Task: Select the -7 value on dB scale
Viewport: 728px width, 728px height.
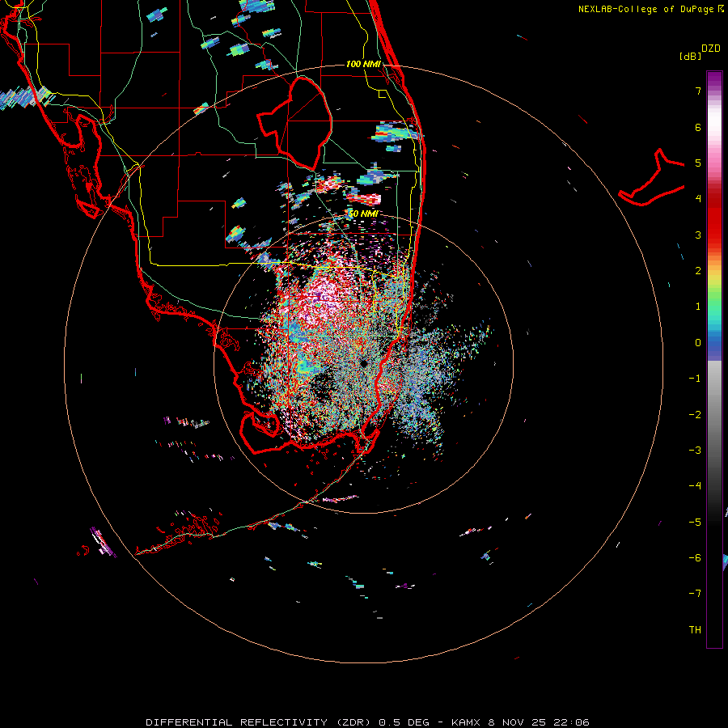Action: (x=695, y=594)
